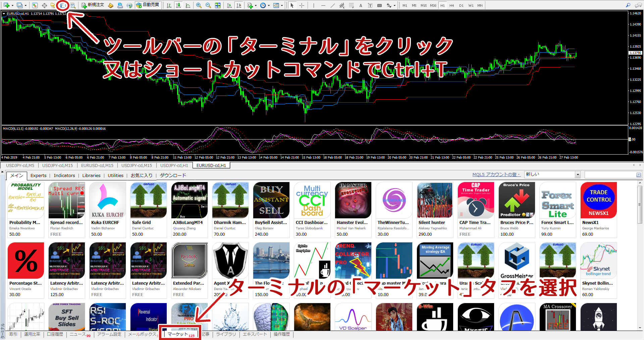Open the Indicators market category tab
The image size is (644, 340).
(x=64, y=175)
